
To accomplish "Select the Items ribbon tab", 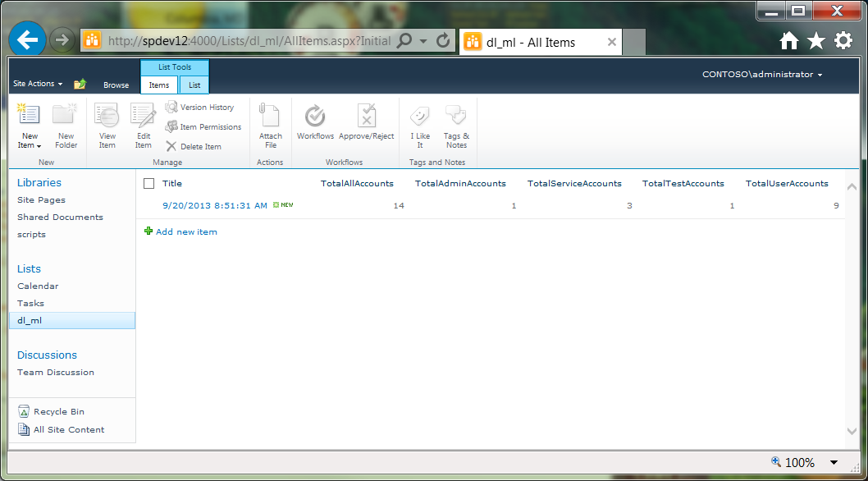I will 159,85.
